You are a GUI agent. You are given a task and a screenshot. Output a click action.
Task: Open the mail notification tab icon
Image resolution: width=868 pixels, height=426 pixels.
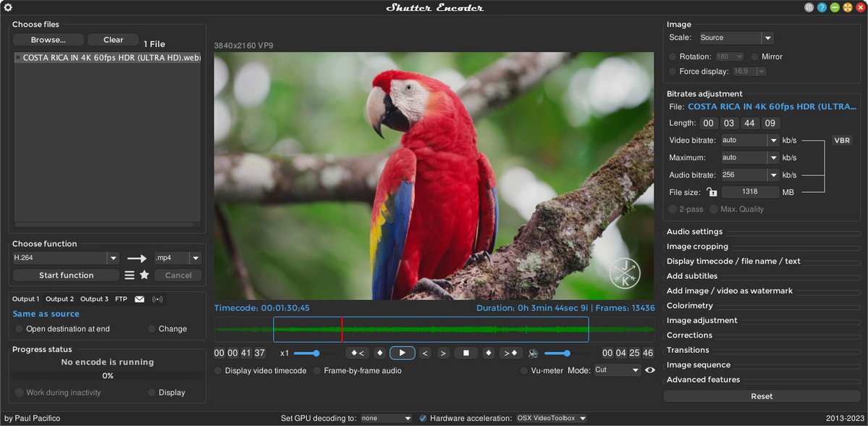[x=140, y=299]
